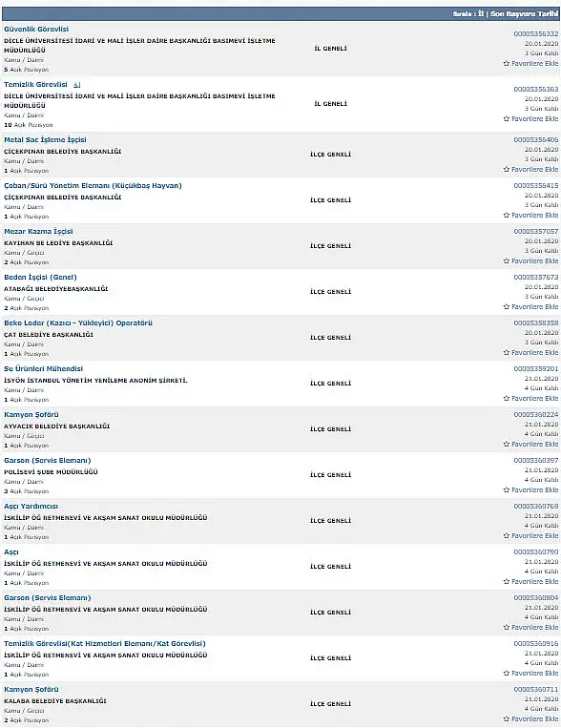The width and height of the screenshot is (561, 728).
Task: Open listing number 00005356363
Action: coord(536,89)
